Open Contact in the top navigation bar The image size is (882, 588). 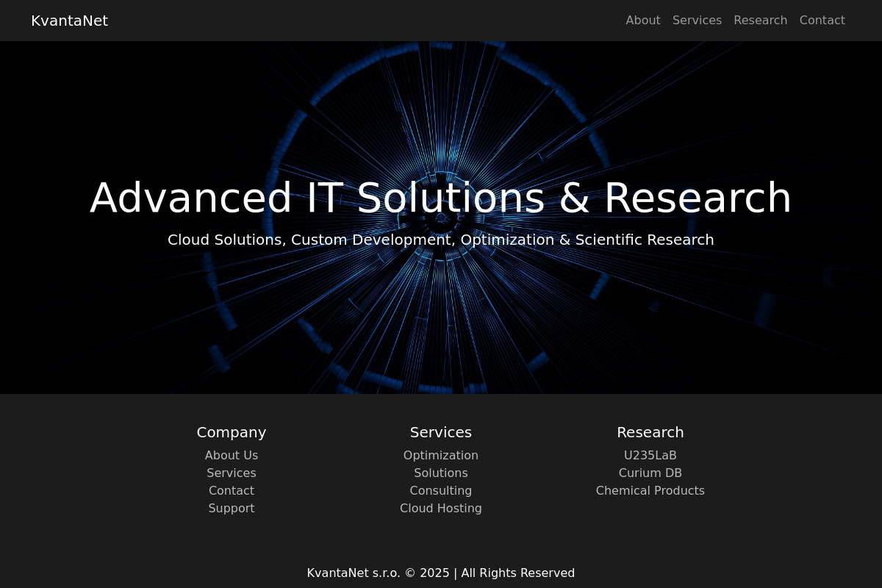click(x=822, y=21)
